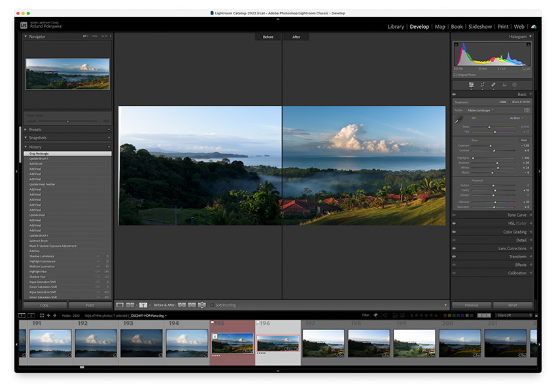Switch to Loupe view icon in toolbar

120,305
